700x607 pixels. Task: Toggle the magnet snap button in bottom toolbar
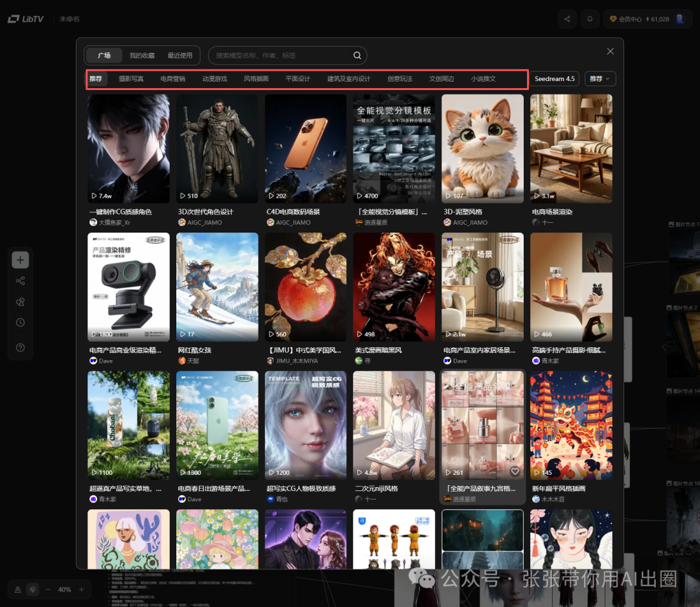click(31, 590)
